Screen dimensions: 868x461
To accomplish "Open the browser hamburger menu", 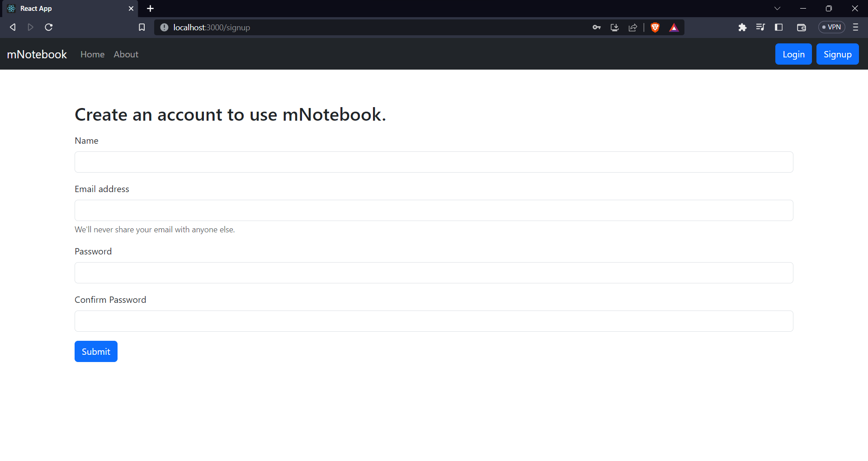I will tap(855, 27).
